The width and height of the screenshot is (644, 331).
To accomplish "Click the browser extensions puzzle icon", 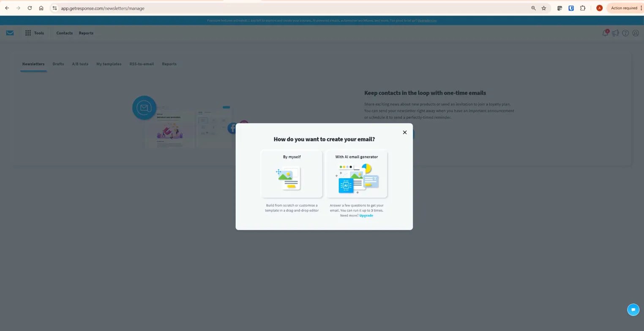I will pyautogui.click(x=583, y=8).
